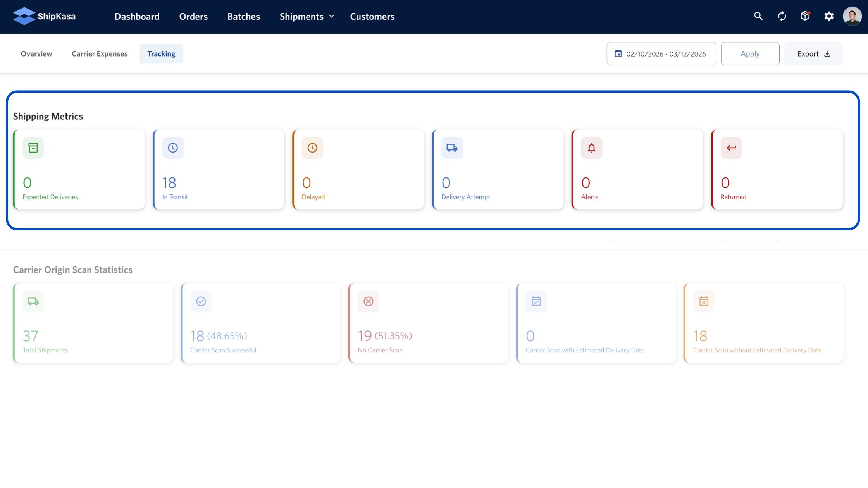The image size is (868, 488).
Task: Switch to the Carrier Expenses tab
Action: 100,54
